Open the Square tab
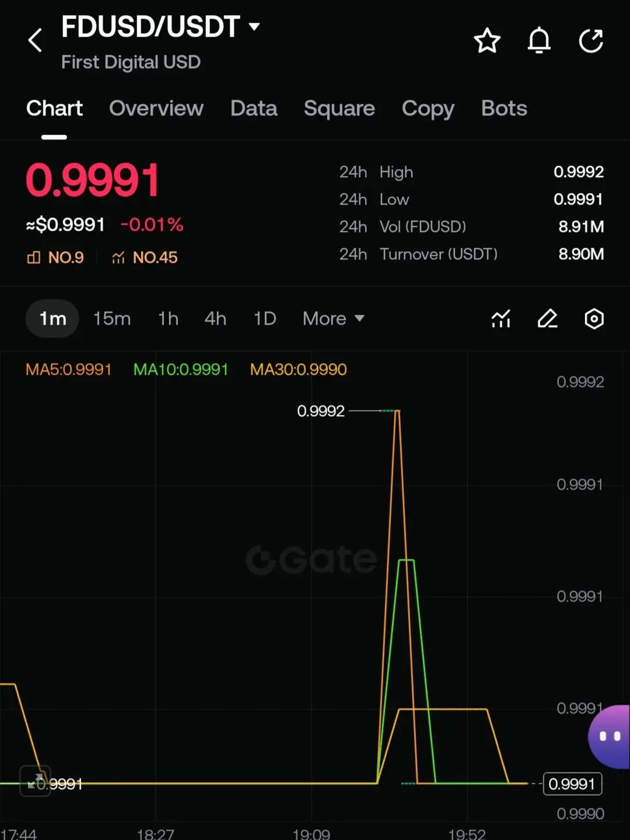Viewport: 630px width, 840px height. (339, 108)
